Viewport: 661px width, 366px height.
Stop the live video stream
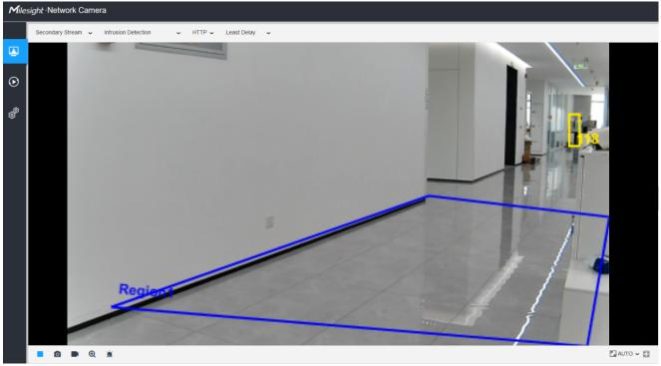[x=40, y=354]
